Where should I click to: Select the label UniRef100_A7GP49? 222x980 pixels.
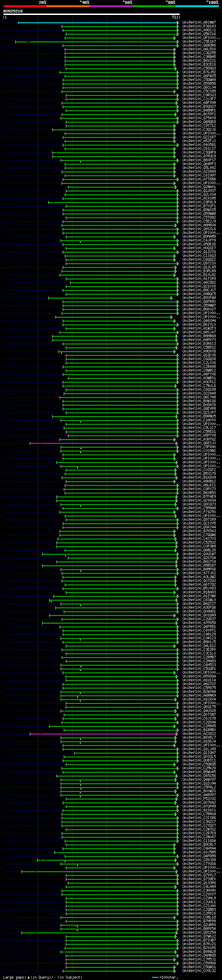click(199, 807)
